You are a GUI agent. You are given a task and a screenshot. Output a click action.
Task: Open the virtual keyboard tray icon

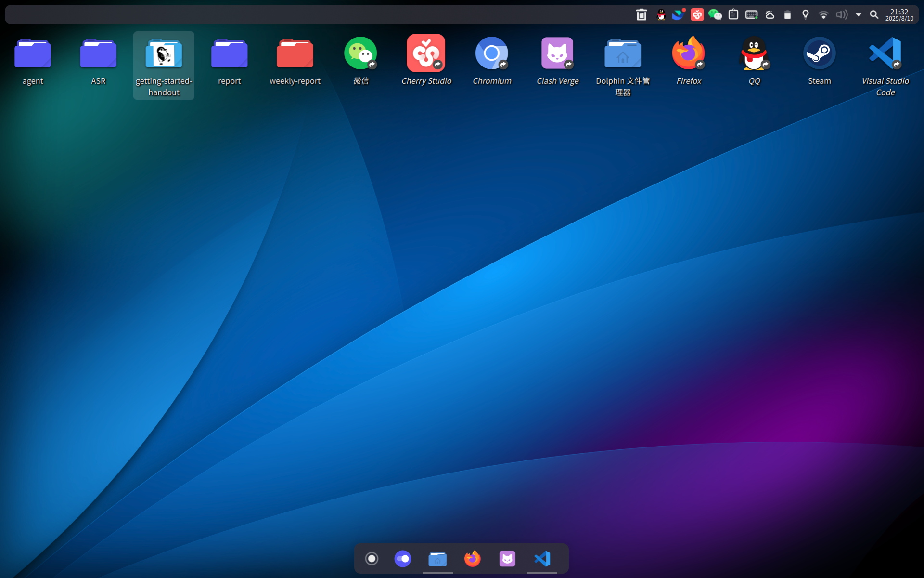click(752, 14)
